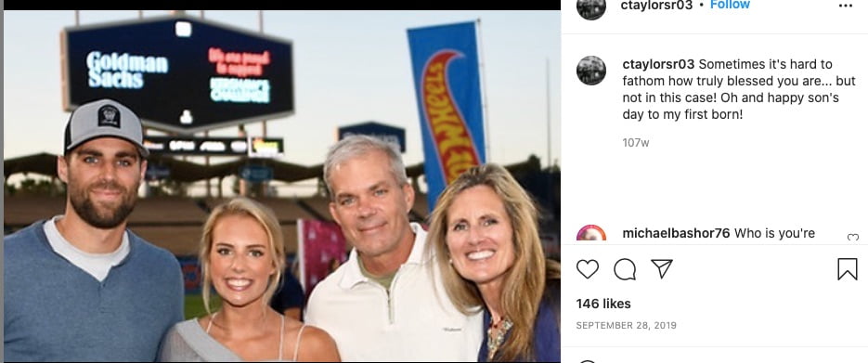Open ctaylorsr03 username in post header
The width and height of the screenshot is (868, 363).
coord(656,6)
